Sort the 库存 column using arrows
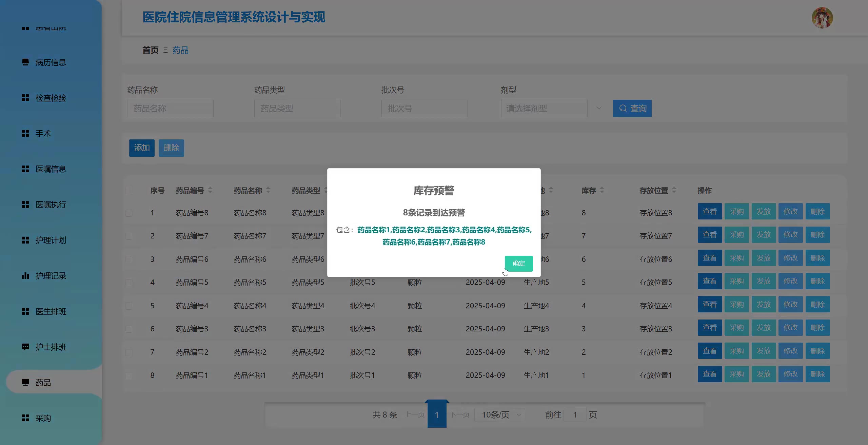The width and height of the screenshot is (868, 445). point(602,190)
